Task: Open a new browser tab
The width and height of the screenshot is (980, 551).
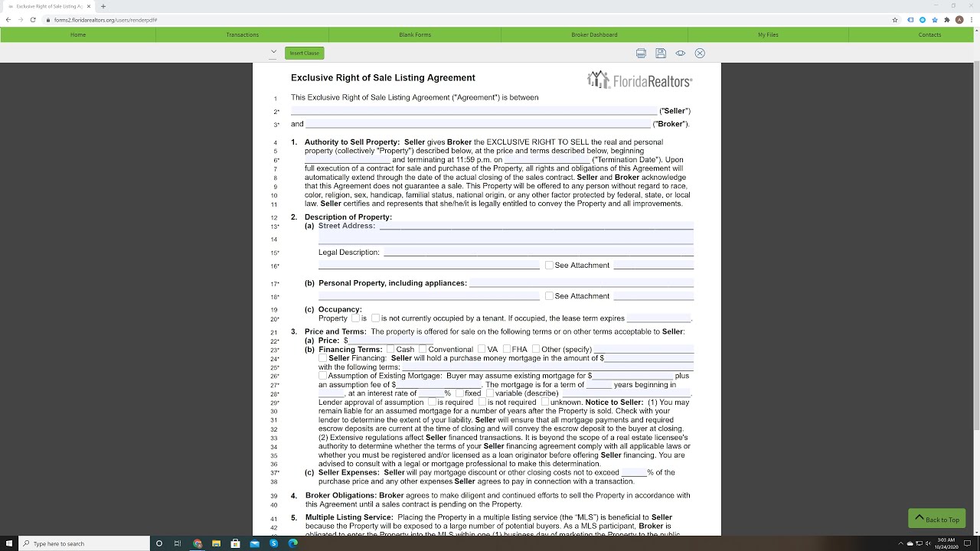Action: [103, 6]
